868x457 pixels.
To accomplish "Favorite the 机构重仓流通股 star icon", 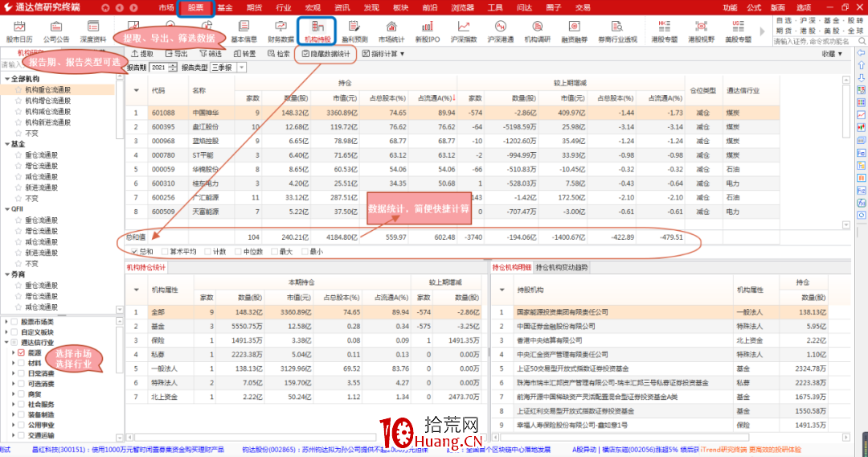I will coord(18,89).
